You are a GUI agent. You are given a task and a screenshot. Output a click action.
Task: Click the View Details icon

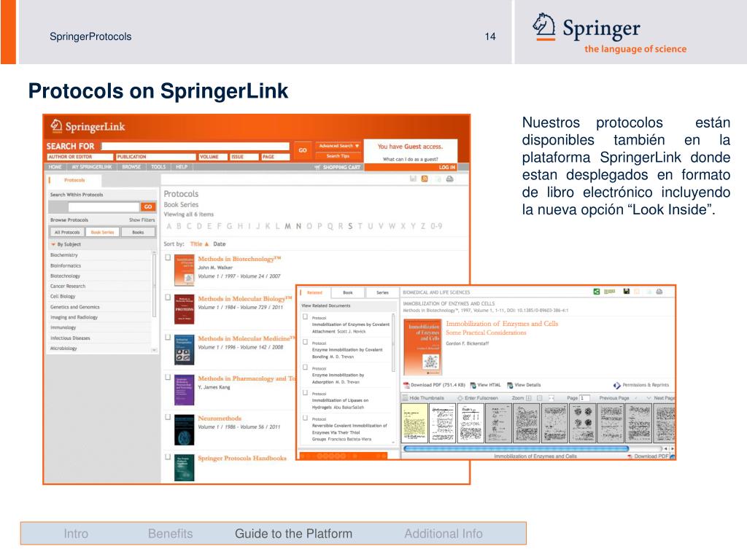tap(510, 385)
